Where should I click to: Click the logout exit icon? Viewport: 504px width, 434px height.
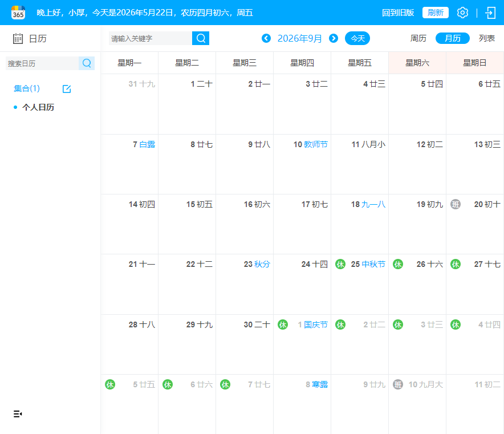point(490,13)
